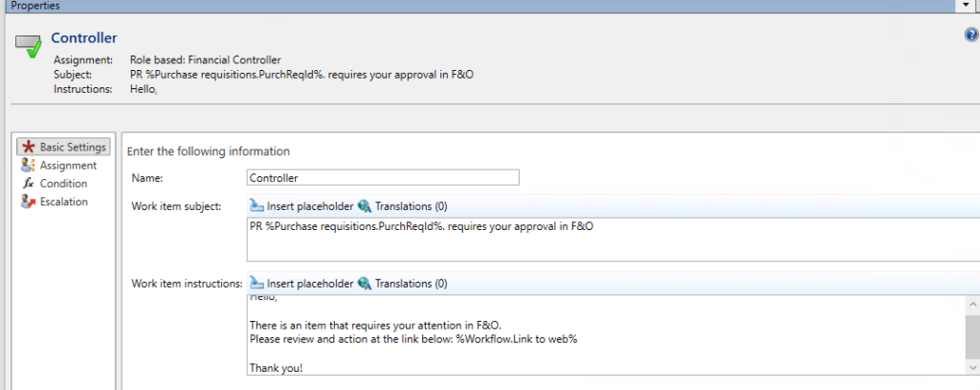The image size is (980, 390).
Task: Click the Name field containing Controller
Action: (x=383, y=177)
